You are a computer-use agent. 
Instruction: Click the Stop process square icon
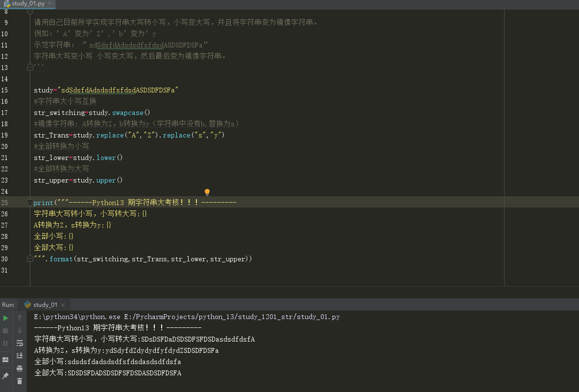(5, 331)
